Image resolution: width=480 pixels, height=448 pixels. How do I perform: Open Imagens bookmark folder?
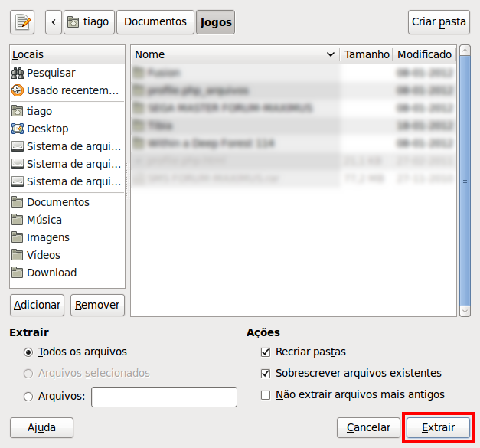pos(67,237)
